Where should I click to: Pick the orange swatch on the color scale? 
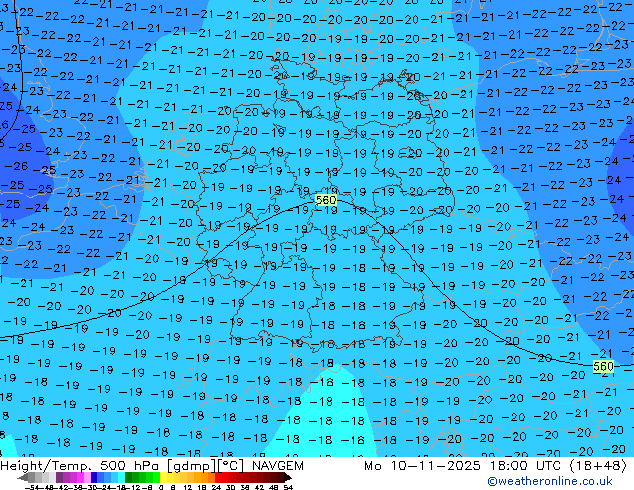coord(205,477)
